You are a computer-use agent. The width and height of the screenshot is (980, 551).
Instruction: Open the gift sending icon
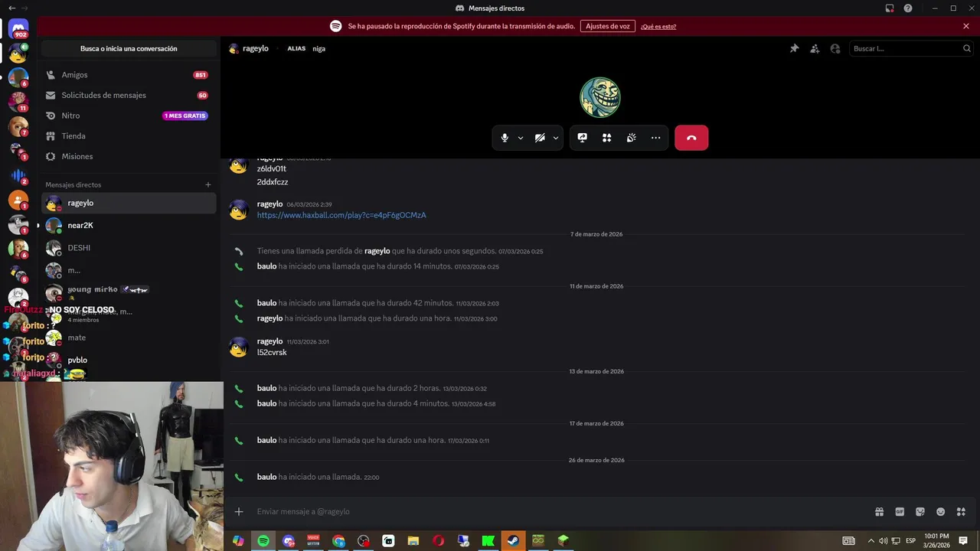click(880, 511)
